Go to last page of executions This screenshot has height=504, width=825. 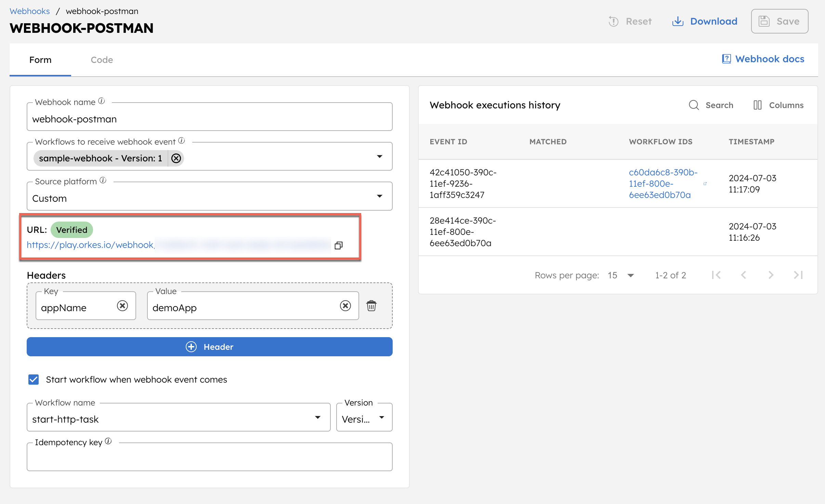798,275
